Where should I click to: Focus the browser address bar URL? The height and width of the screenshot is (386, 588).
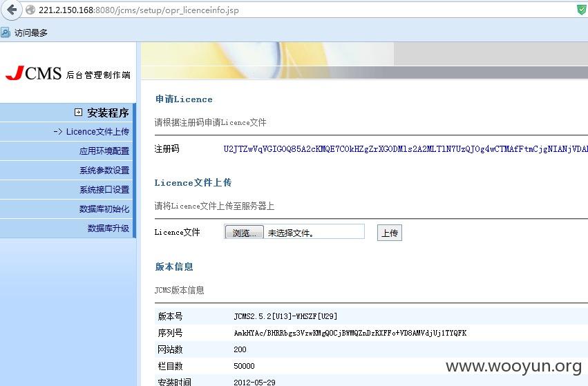click(139, 10)
